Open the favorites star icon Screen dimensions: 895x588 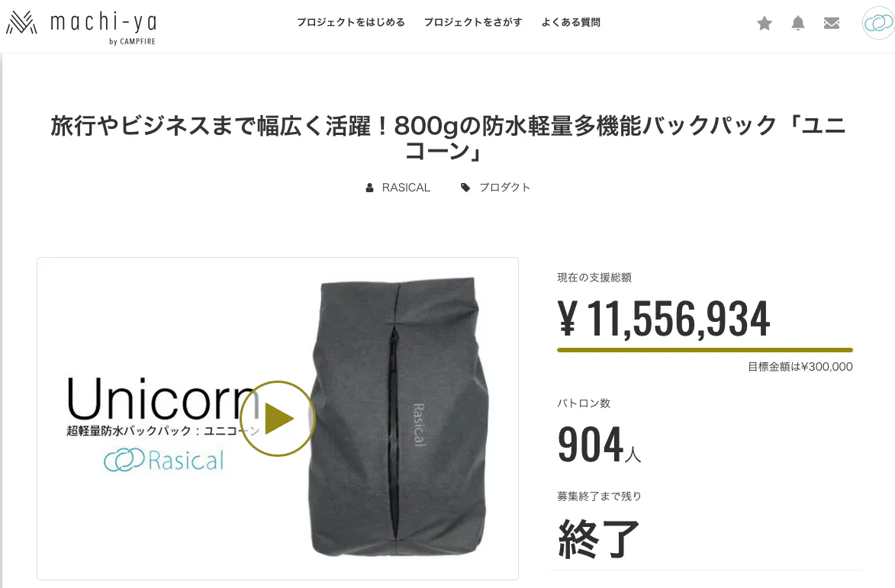click(765, 24)
